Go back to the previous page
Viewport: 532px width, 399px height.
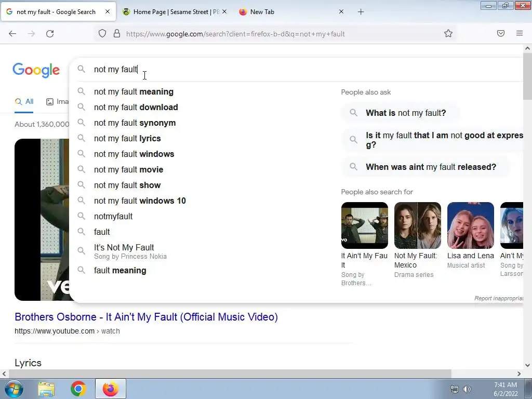pyautogui.click(x=12, y=34)
